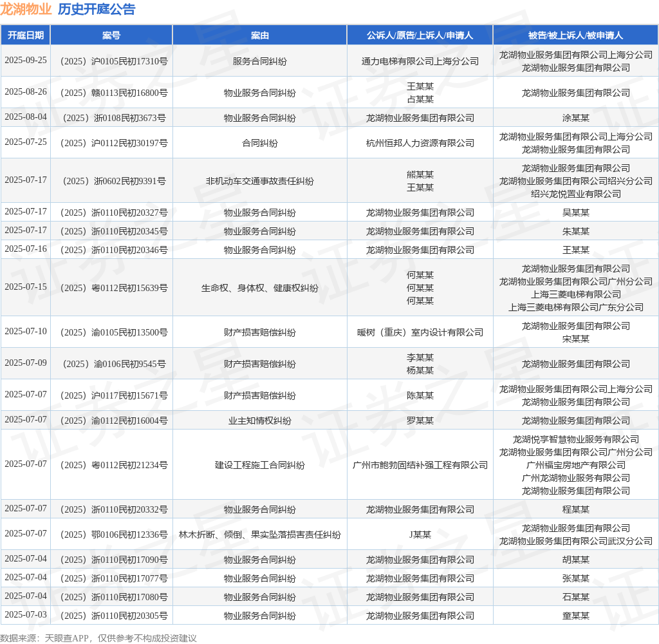Click plaintiff 杨某某
This screenshot has height=644, width=659.
[420, 370]
